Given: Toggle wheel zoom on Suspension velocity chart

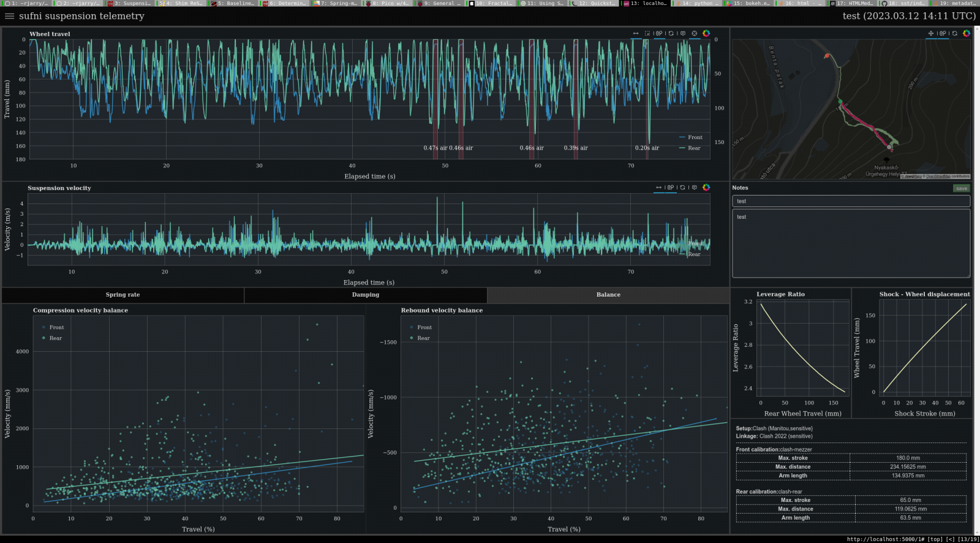Looking at the screenshot, I should point(671,188).
